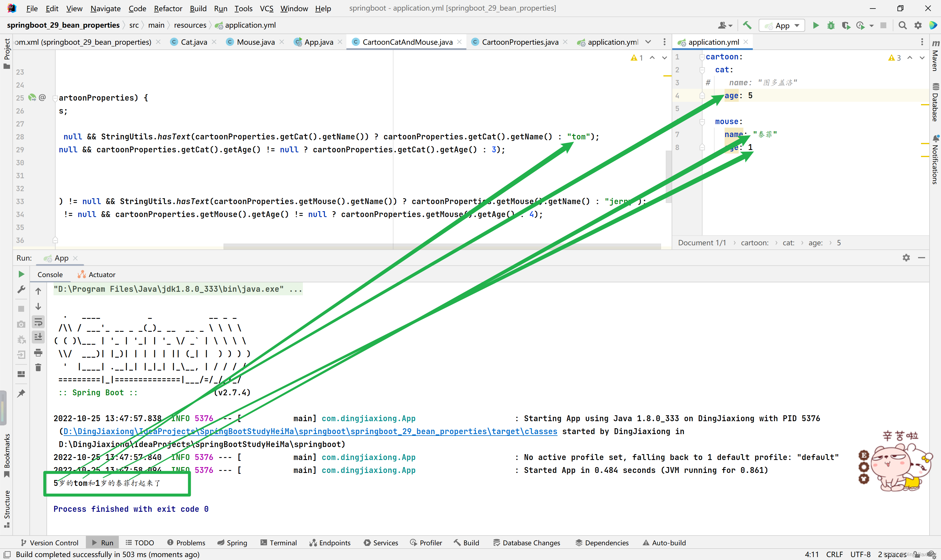Click the printer icon in the Run panel
Viewport: 941px width, 560px height.
tap(38, 352)
